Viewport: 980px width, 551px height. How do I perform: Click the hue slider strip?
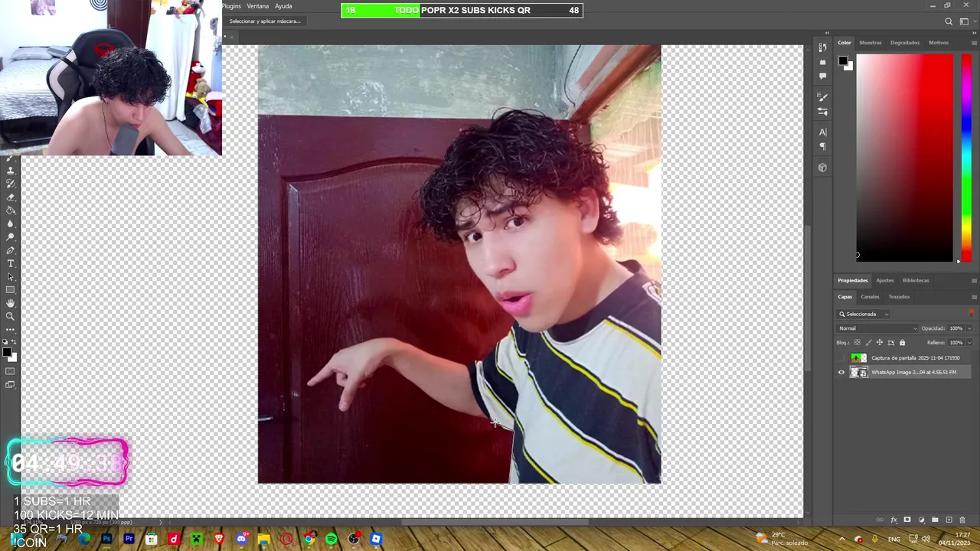[x=966, y=157]
